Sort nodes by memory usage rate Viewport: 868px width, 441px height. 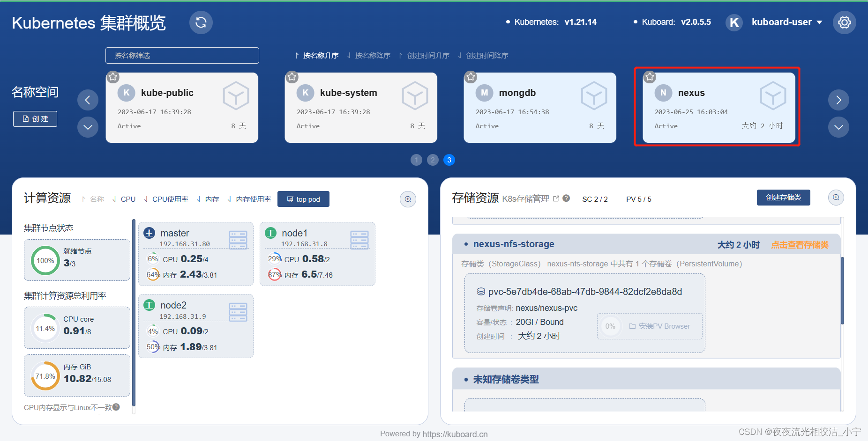pos(249,199)
